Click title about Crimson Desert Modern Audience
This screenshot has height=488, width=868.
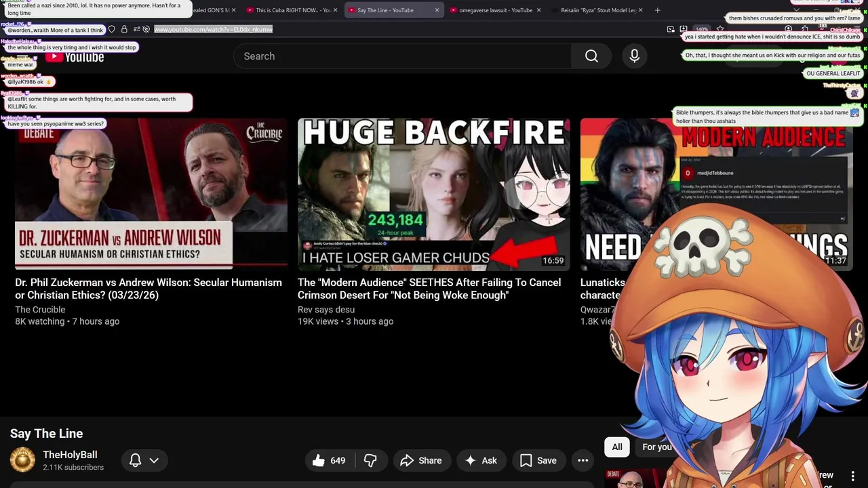[x=429, y=289]
